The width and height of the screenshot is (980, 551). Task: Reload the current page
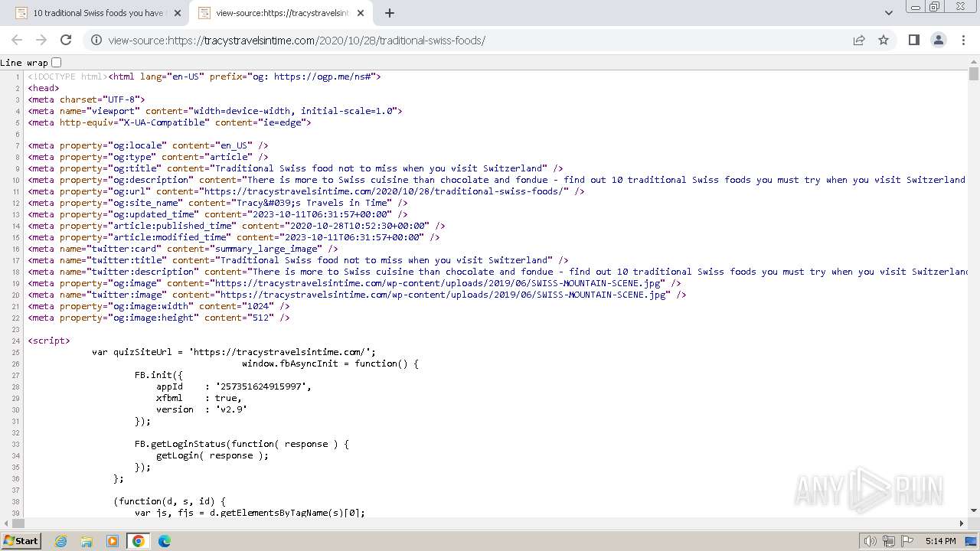(x=66, y=40)
